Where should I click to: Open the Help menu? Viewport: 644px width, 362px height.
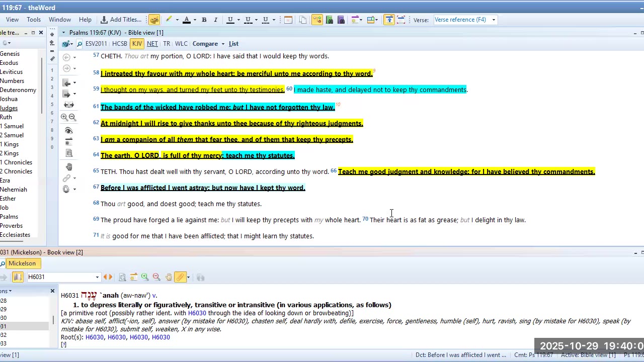pyautogui.click(x=85, y=20)
